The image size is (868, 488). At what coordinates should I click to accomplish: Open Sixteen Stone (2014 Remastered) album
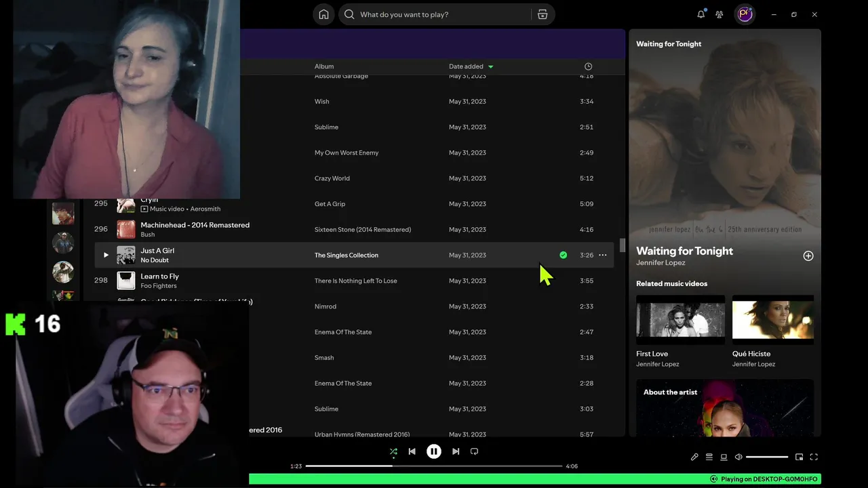(x=363, y=230)
